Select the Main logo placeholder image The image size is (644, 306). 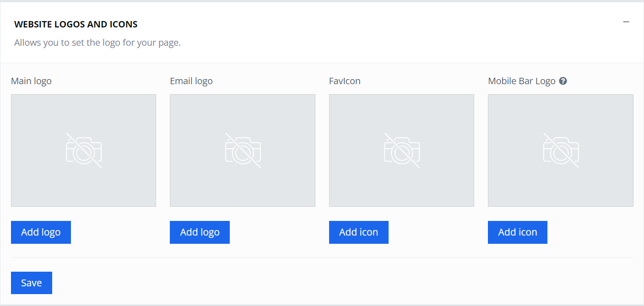pyautogui.click(x=83, y=150)
